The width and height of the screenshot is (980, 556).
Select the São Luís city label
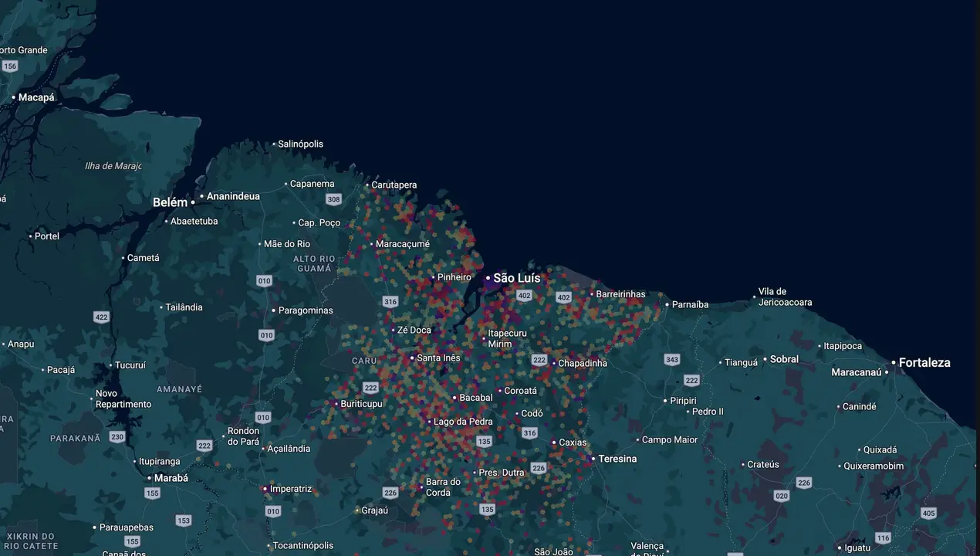517,278
